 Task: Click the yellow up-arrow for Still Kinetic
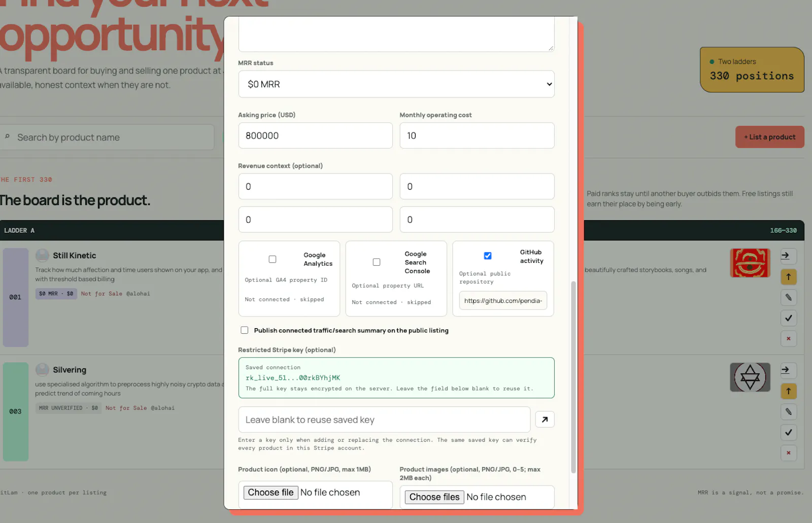tap(788, 276)
